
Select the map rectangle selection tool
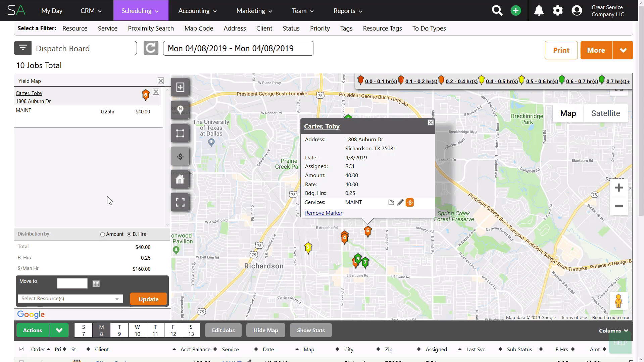[180, 133]
